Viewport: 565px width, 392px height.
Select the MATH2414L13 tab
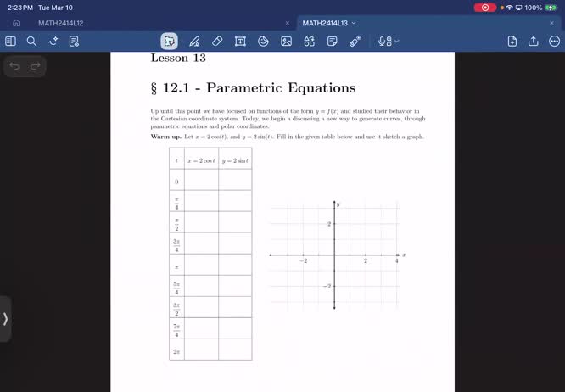325,23
